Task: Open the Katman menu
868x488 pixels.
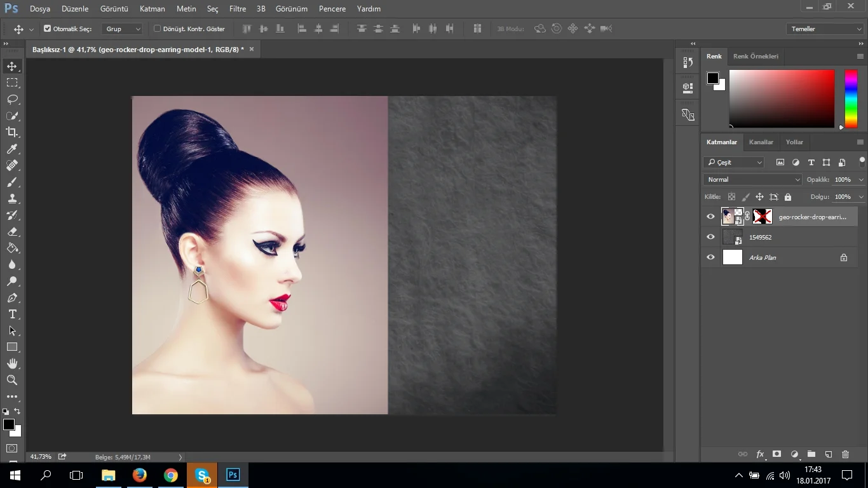Action: [153, 9]
